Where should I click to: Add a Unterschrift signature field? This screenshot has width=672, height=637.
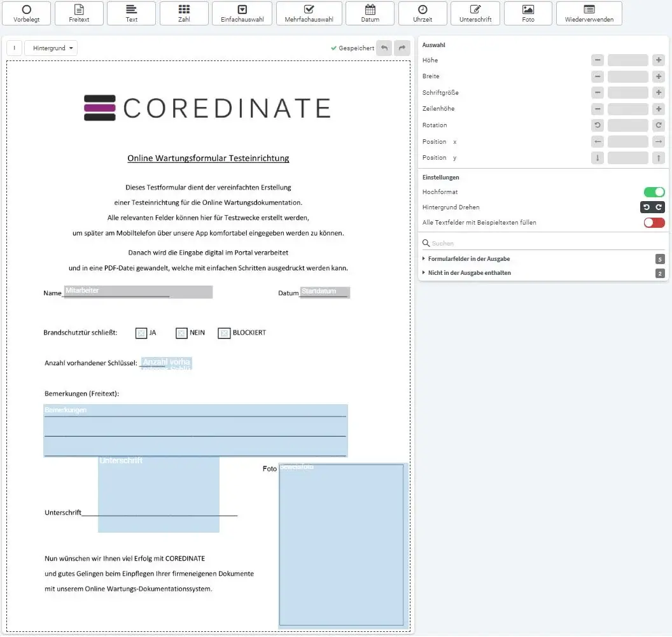tap(475, 13)
